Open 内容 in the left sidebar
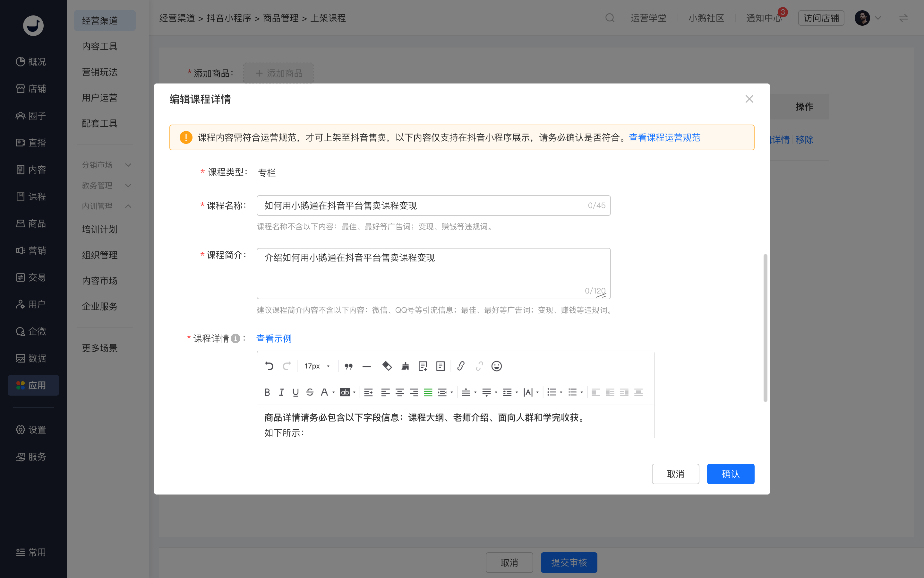This screenshot has width=924, height=578. point(31,169)
